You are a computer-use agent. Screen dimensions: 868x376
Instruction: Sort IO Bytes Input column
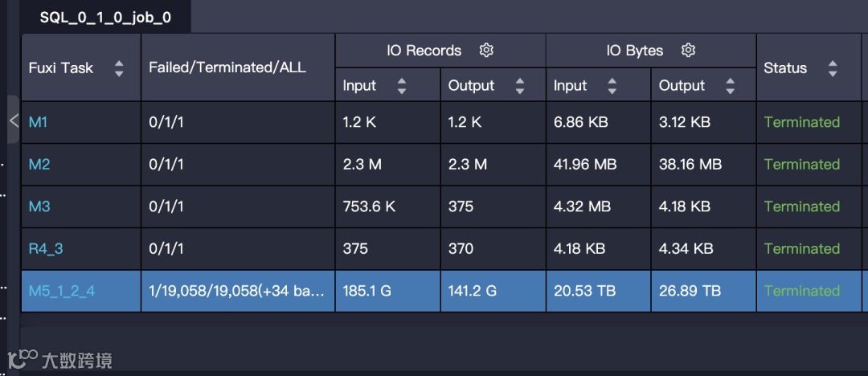point(612,86)
